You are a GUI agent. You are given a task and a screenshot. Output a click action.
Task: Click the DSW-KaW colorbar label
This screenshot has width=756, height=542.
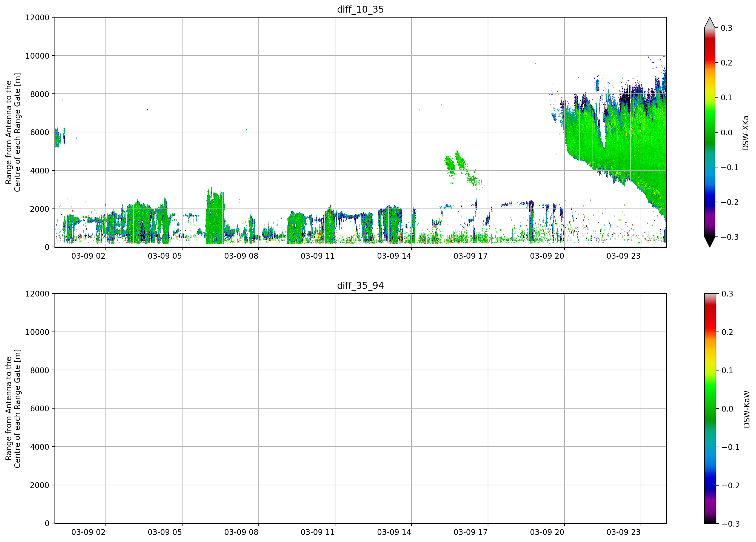(746, 409)
